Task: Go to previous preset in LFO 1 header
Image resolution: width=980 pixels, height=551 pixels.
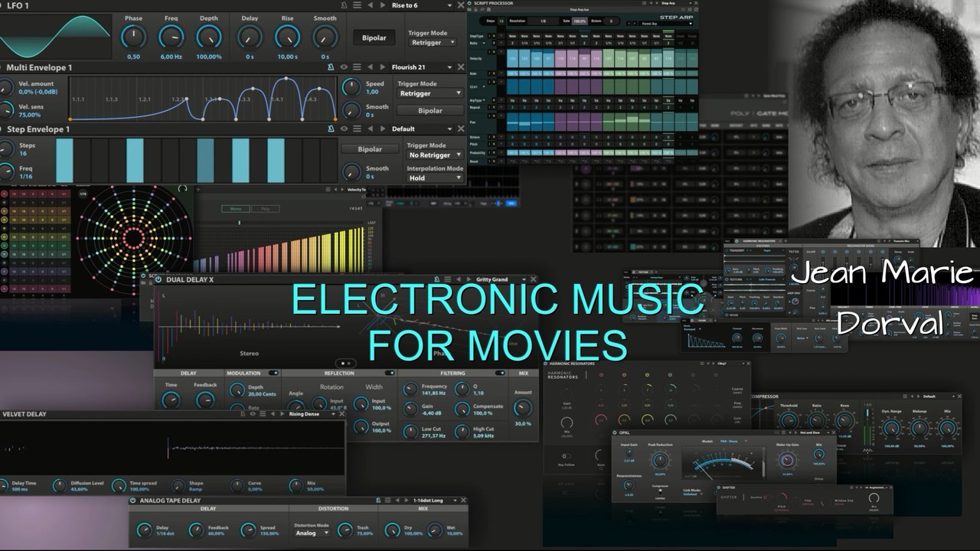Action: pyautogui.click(x=371, y=5)
